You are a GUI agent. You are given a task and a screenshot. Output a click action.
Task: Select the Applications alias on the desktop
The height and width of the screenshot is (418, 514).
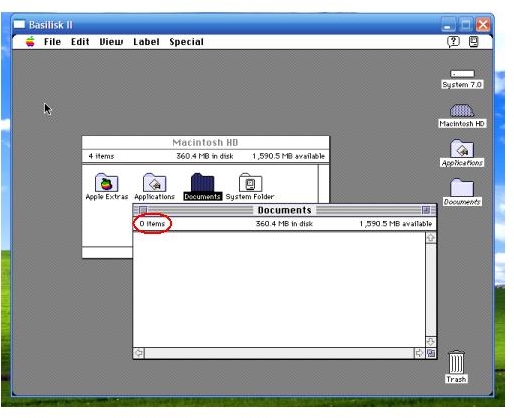coord(462,149)
